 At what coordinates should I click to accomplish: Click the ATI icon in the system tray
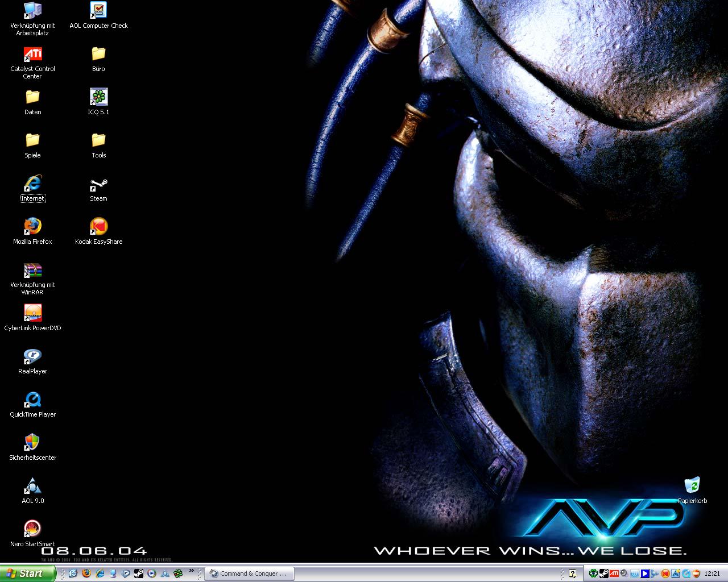[614, 573]
